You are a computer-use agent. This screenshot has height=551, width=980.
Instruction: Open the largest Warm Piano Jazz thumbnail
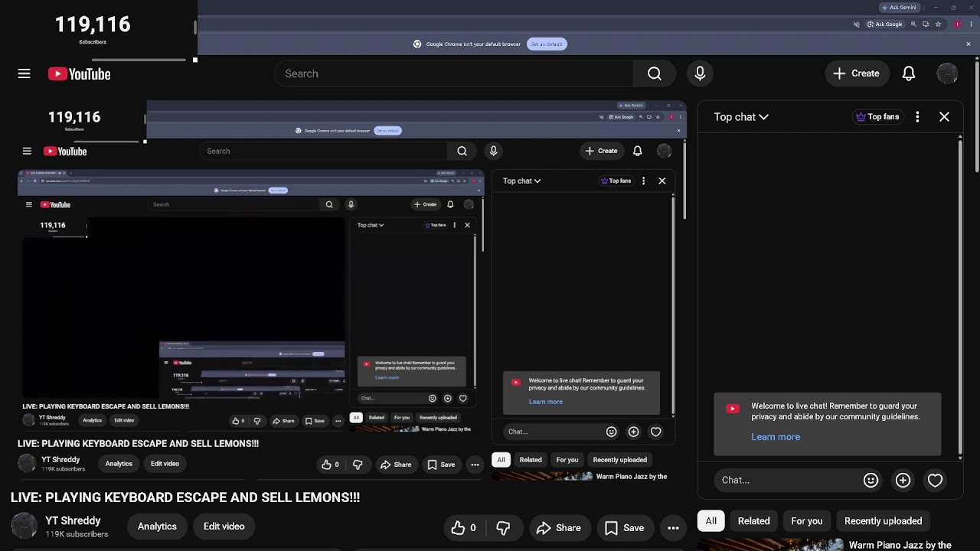[770, 545]
